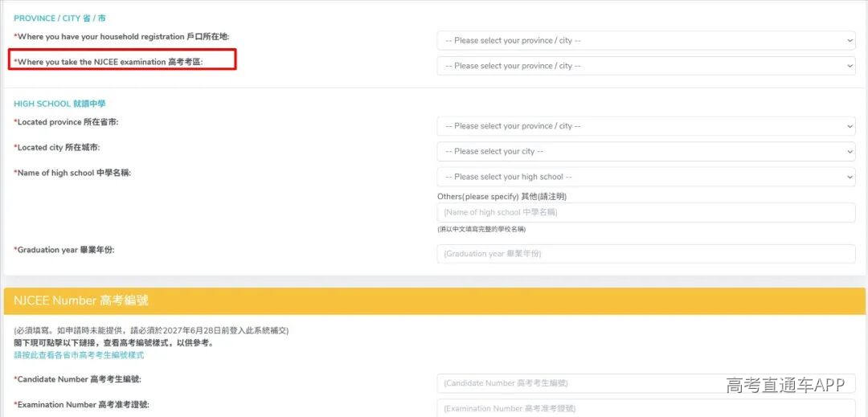Click the Examination Number input field
The image size is (868, 417).
[646, 408]
